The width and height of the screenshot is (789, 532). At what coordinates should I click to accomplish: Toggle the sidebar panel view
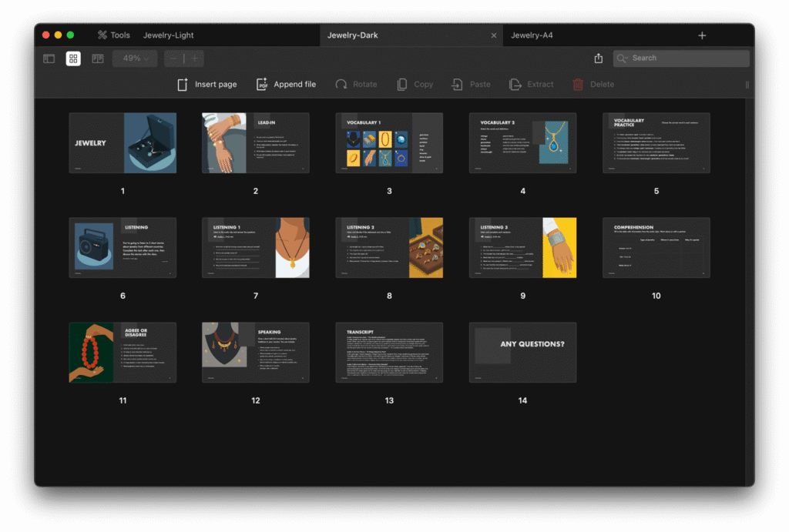49,59
